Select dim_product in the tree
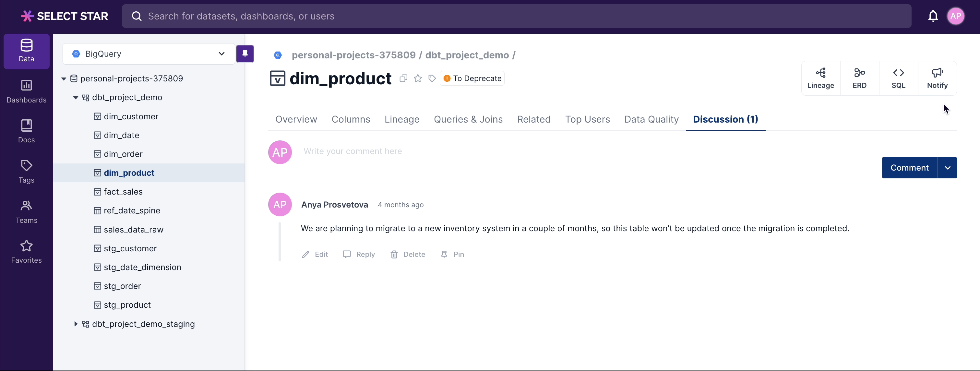The height and width of the screenshot is (371, 980). click(129, 173)
